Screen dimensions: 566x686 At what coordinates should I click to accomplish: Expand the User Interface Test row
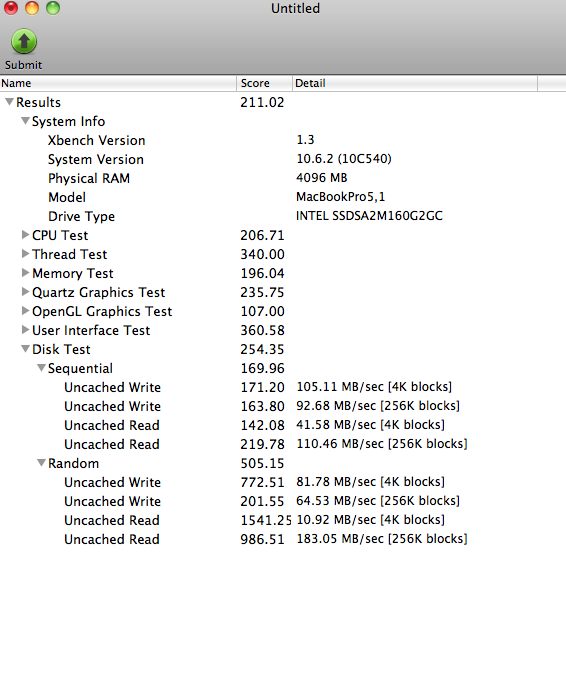coord(25,330)
